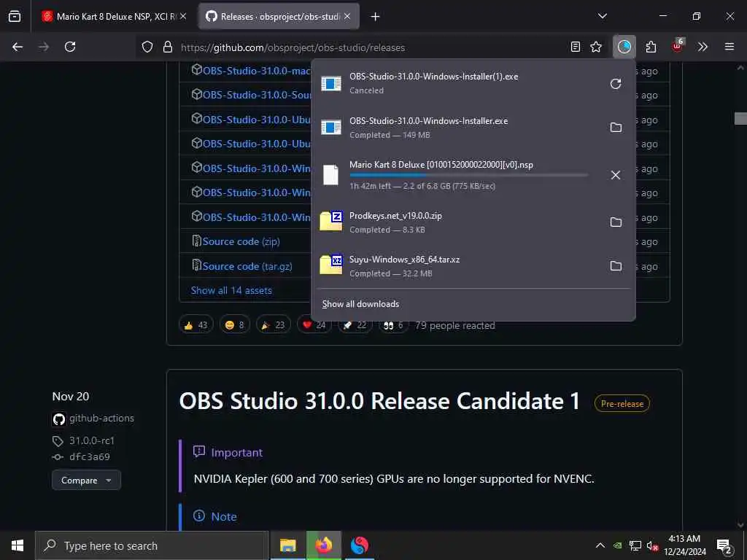Reload the current page
This screenshot has width=747, height=560.
[x=70, y=47]
